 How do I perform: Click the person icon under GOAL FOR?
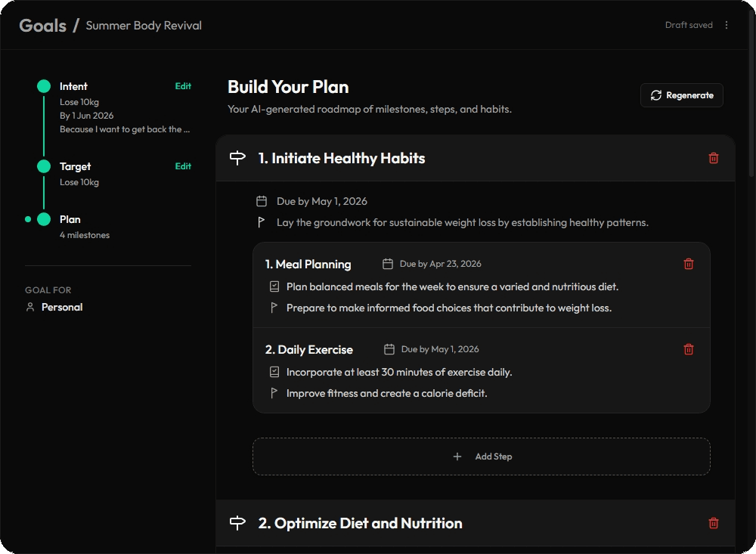click(29, 307)
